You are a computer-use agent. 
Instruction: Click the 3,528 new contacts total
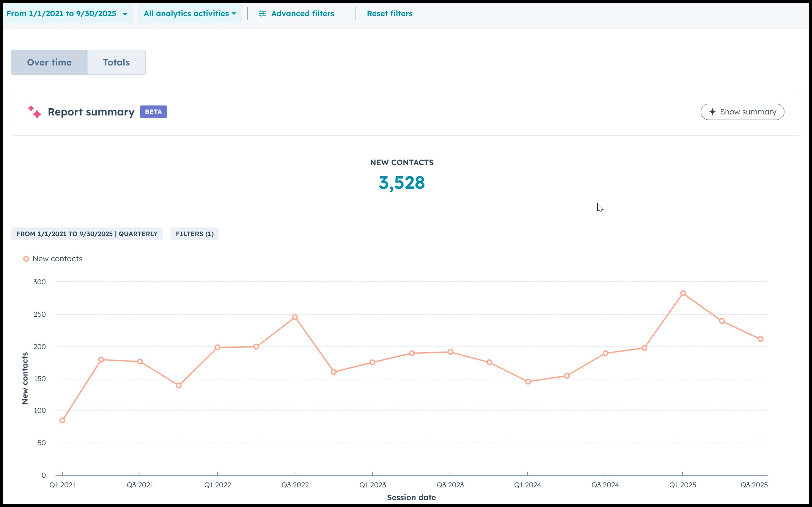(x=402, y=183)
